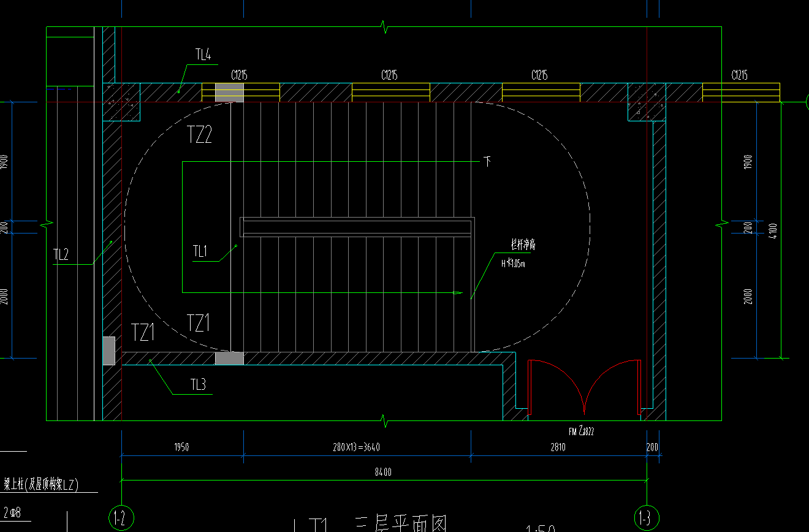
Task: Click the 1:50 scale text
Action: pyautogui.click(x=541, y=528)
